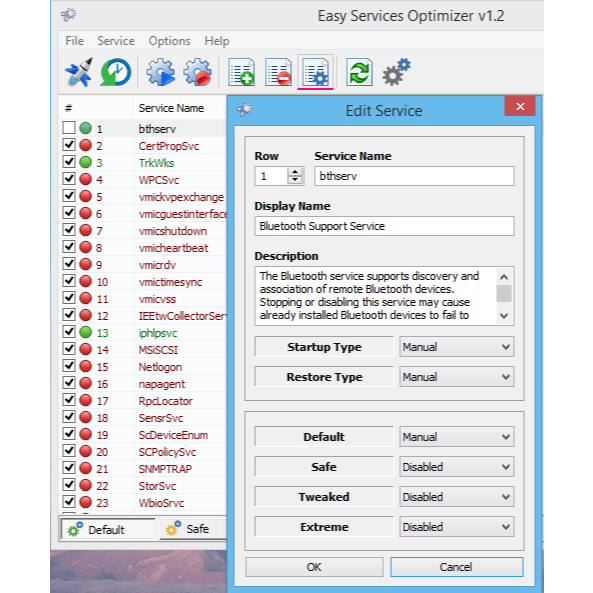Open the double gears settings icon
Screen dimensions: 593x593
pos(396,72)
